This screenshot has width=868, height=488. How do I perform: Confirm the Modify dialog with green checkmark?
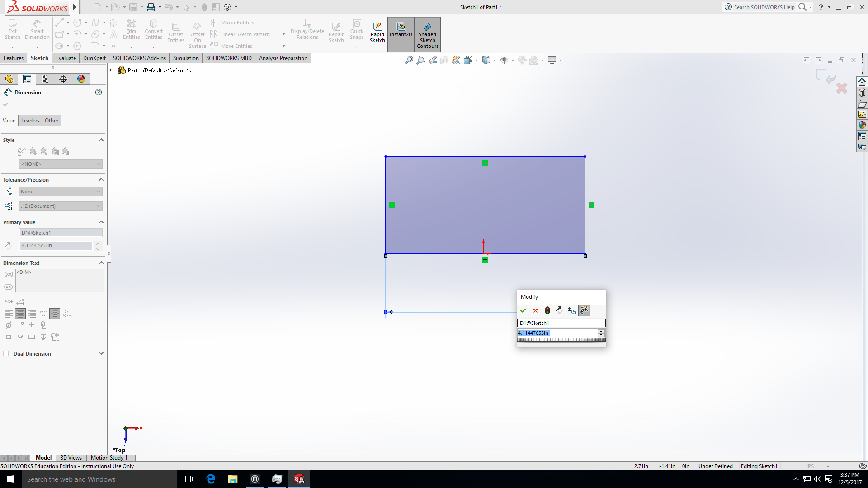coord(523,310)
